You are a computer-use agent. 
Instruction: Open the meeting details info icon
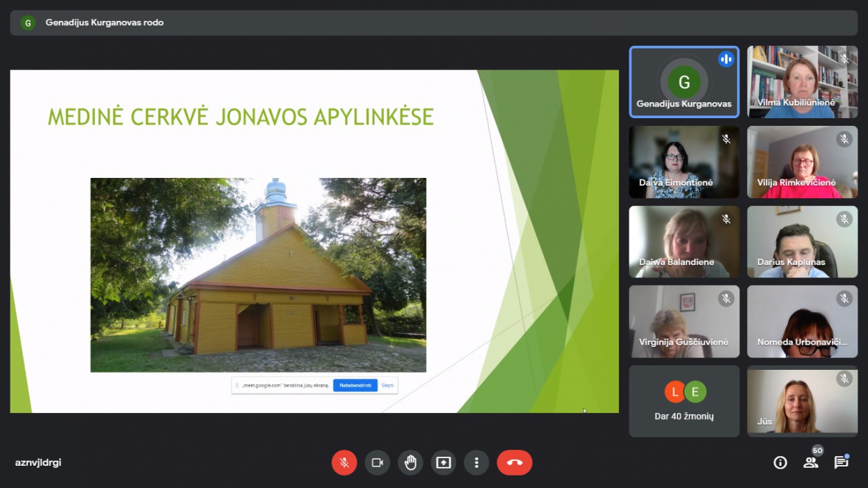(780, 462)
